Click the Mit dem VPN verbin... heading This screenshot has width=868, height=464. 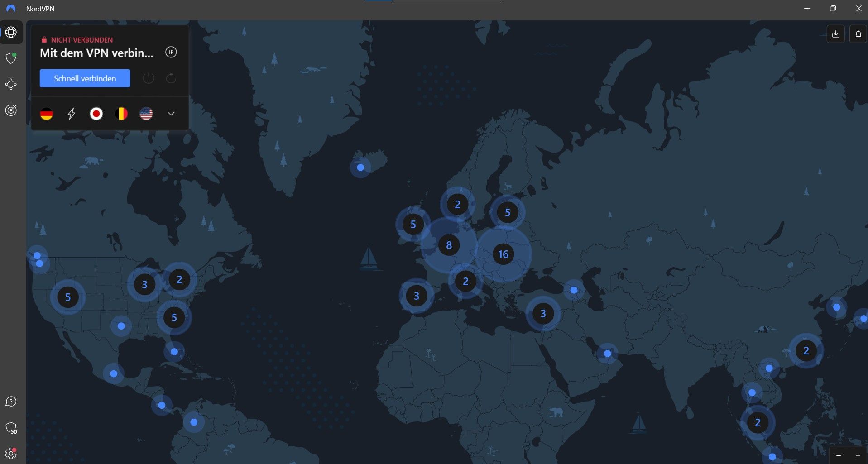96,53
